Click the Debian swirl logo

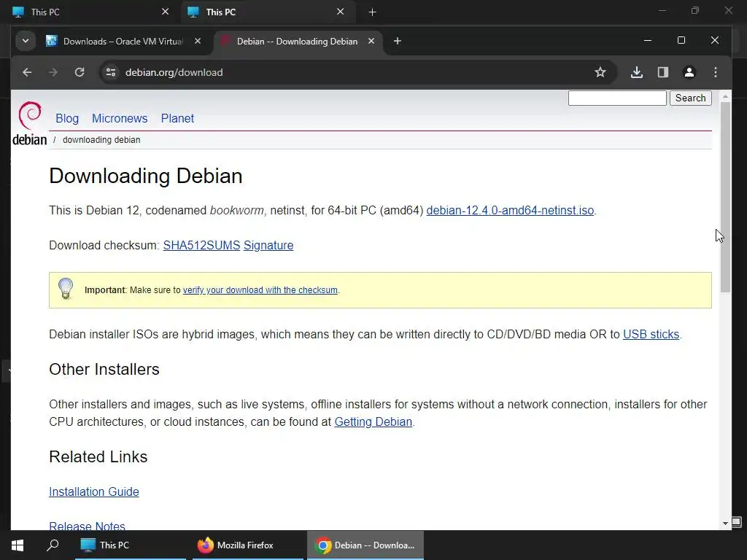pyautogui.click(x=29, y=114)
